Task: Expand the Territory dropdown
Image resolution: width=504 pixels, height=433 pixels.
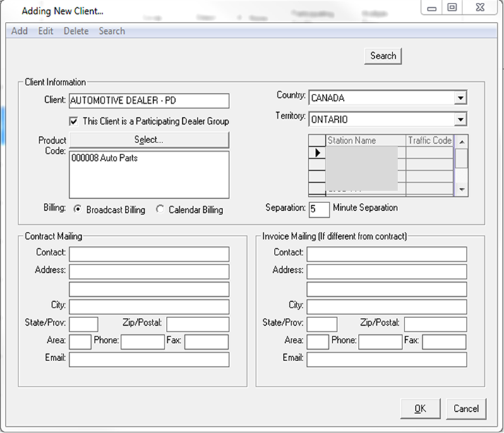Action: pos(460,119)
